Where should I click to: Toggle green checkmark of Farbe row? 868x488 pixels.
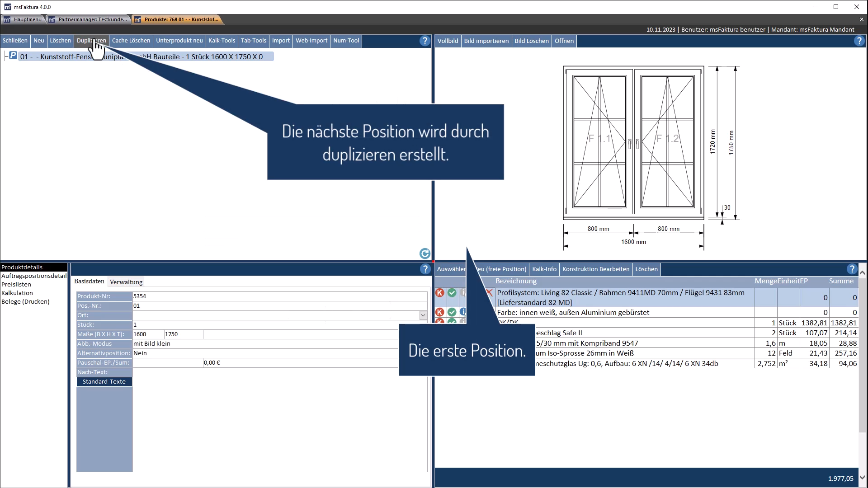pyautogui.click(x=452, y=312)
